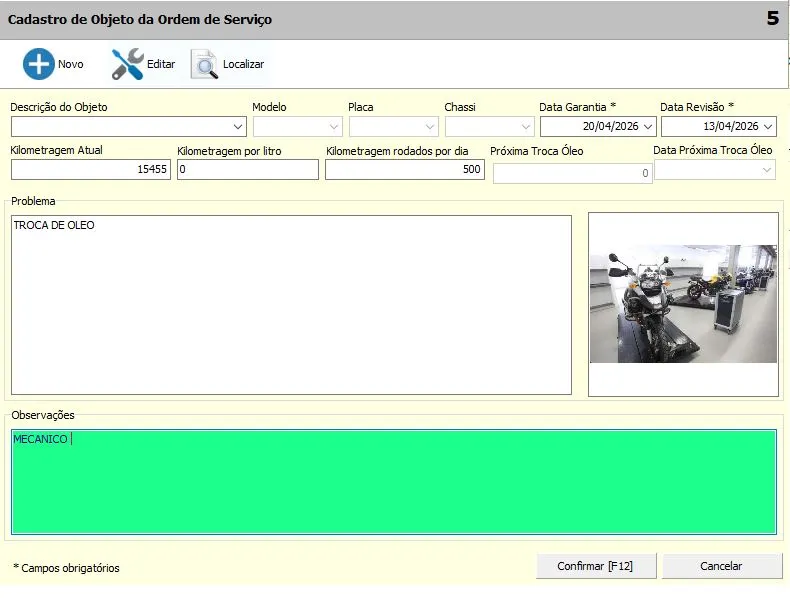Click the Editar wrench and screwdriver icon
790x598 pixels.
[x=127, y=64]
